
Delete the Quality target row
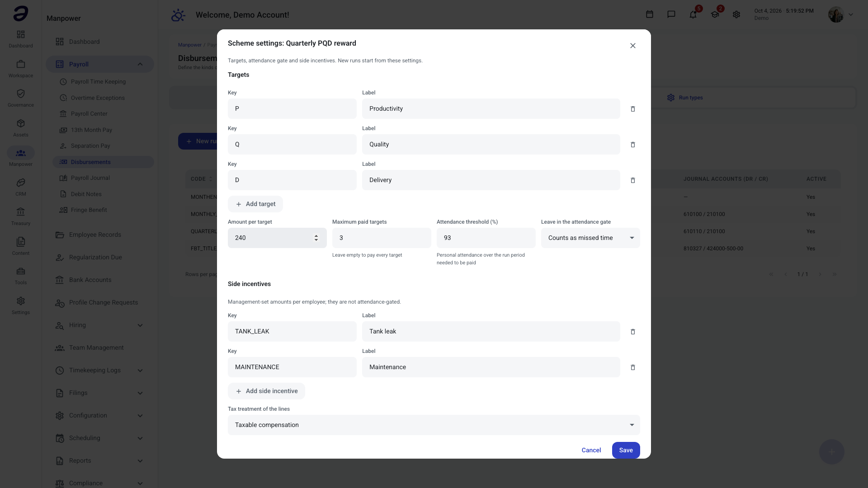click(633, 145)
